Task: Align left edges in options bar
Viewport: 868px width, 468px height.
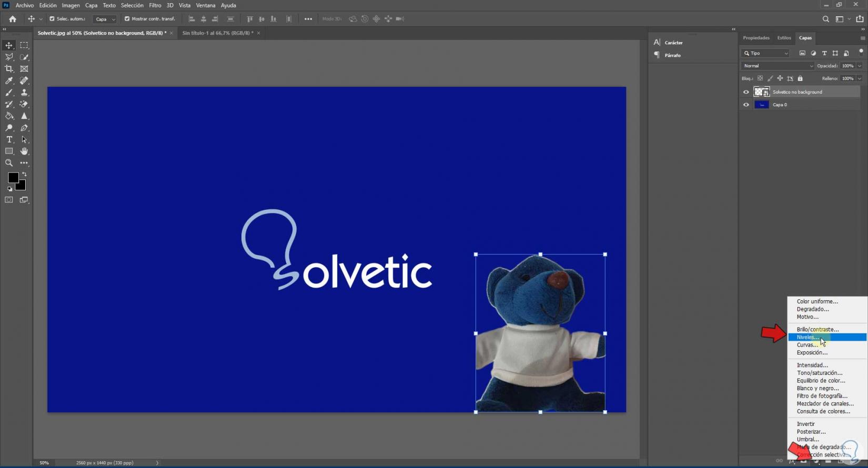Action: coord(191,19)
